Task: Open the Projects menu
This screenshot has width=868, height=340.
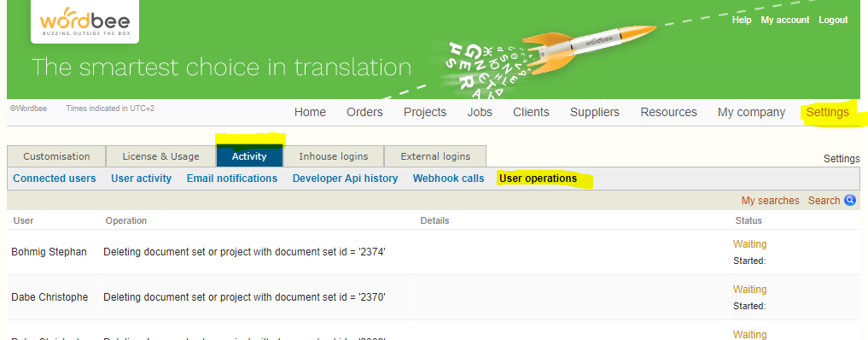Action: [425, 113]
